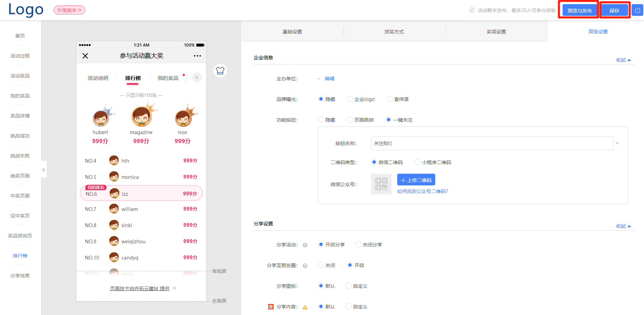This screenshot has height=315, width=644.
Task: Click the info icon before 活动暂未发布 text
Action: coord(472,10)
